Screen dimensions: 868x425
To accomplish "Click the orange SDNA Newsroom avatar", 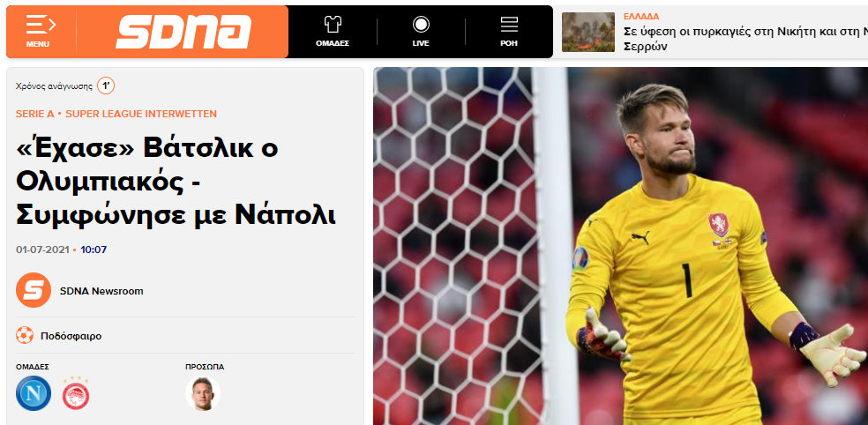I will (x=34, y=290).
